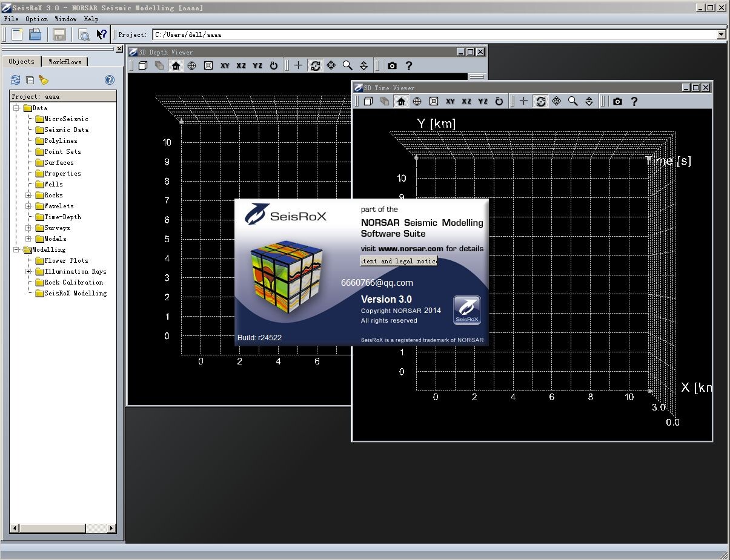Refresh the Objects project tree

tap(16, 80)
